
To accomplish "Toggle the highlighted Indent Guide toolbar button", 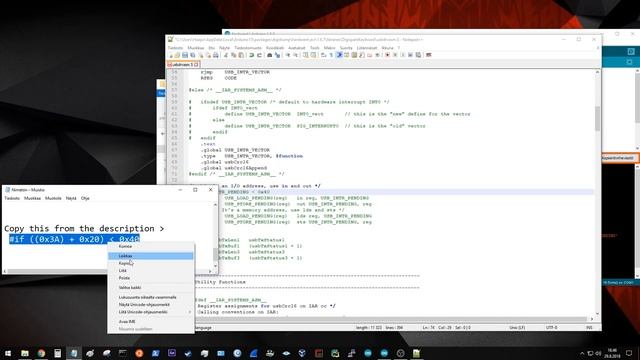I will [340, 55].
